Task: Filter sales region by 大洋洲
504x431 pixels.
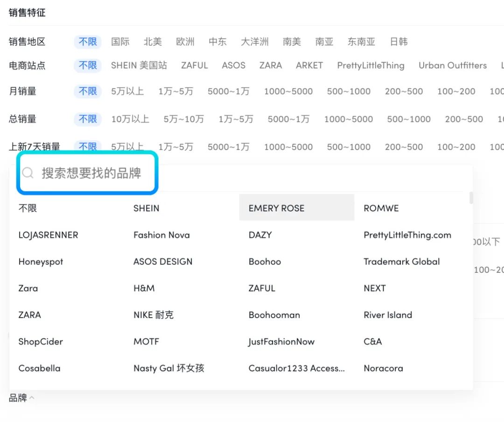Action: click(255, 42)
